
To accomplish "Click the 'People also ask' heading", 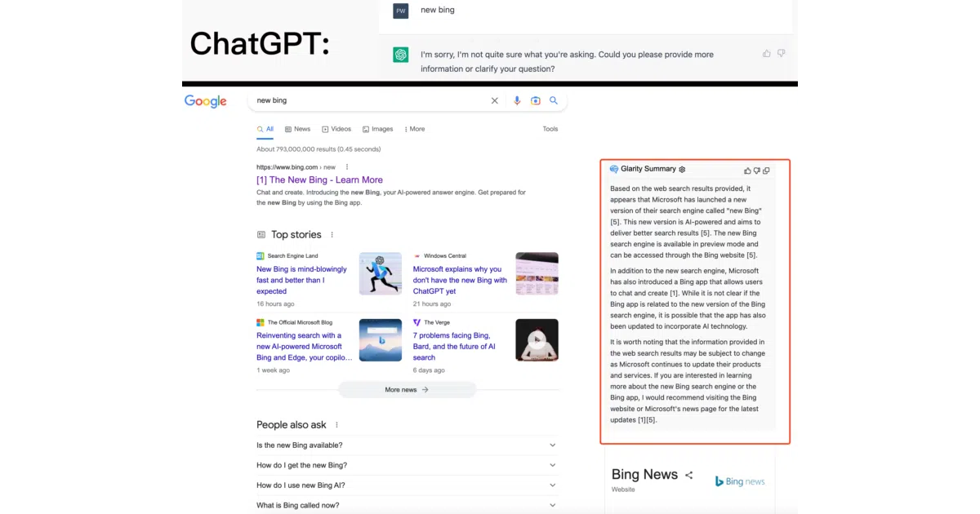I will pos(292,425).
